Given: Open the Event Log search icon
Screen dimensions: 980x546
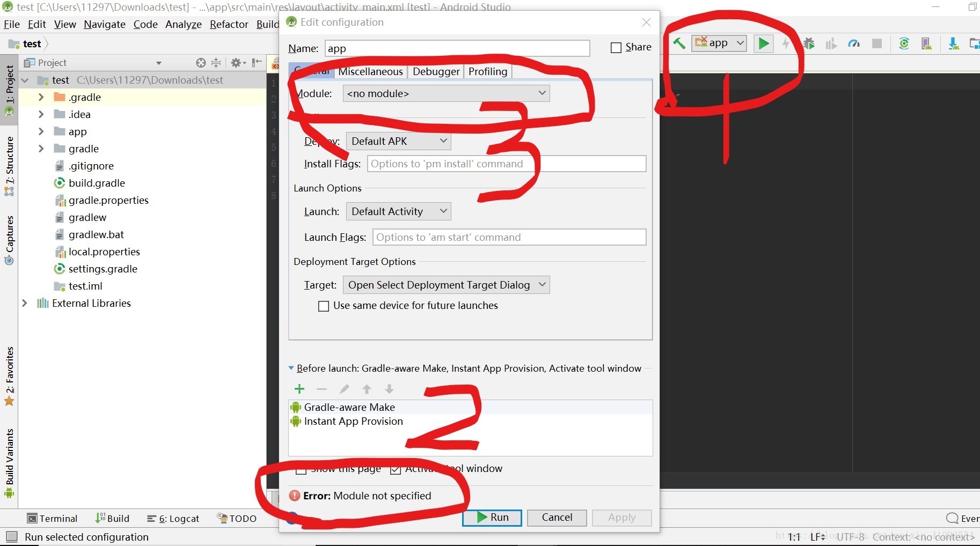Looking at the screenshot, I should 952,519.
